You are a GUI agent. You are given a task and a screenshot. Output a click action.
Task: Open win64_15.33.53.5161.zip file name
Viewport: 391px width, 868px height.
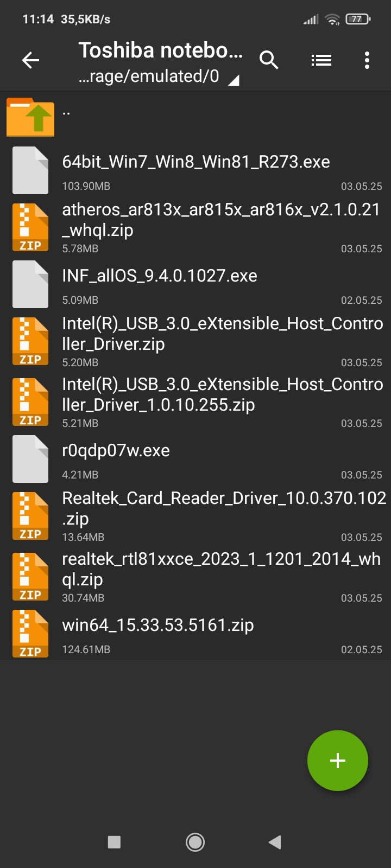[x=158, y=625]
